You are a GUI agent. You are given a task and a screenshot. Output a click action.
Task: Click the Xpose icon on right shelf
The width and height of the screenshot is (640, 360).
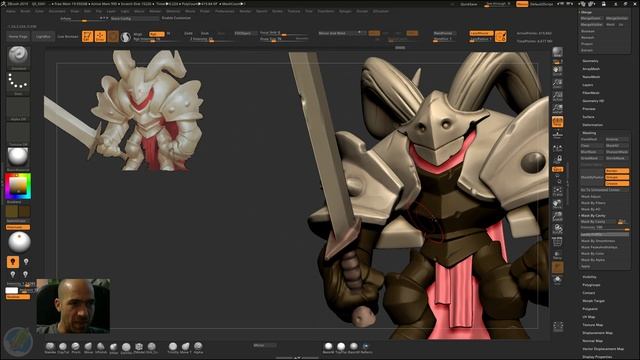click(558, 327)
